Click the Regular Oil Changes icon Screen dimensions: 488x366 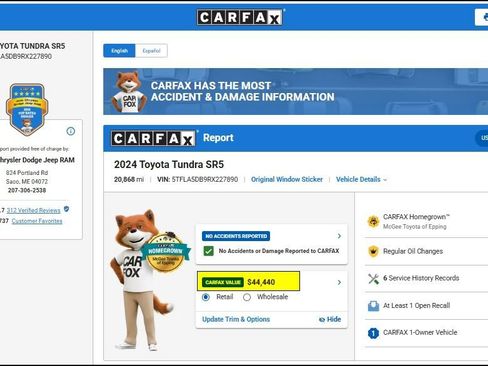click(x=373, y=251)
